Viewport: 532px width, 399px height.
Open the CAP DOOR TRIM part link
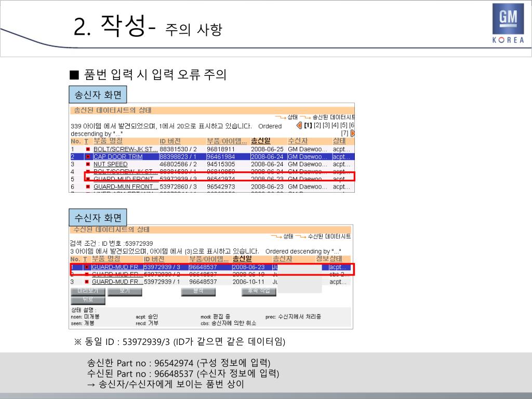point(118,157)
